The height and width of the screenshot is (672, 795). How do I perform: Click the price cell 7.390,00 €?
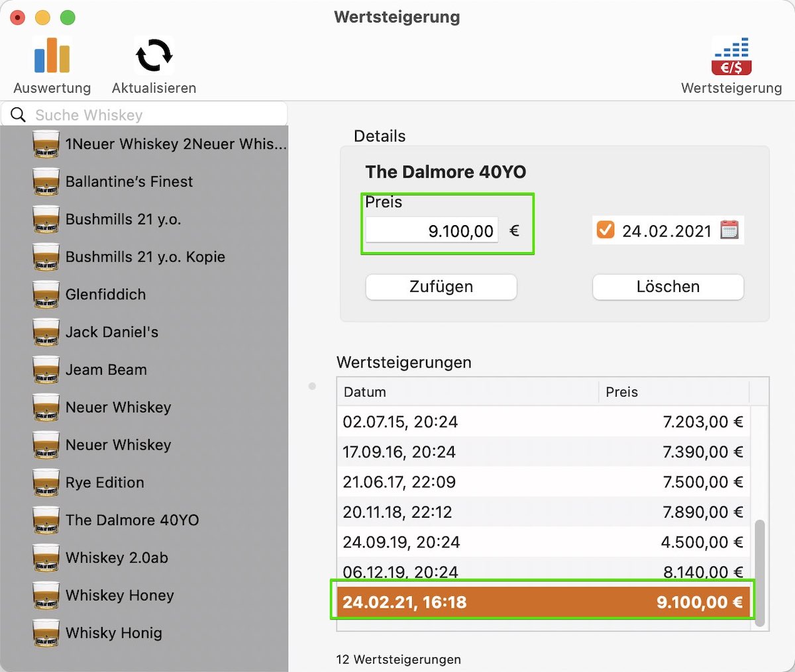[x=703, y=452]
